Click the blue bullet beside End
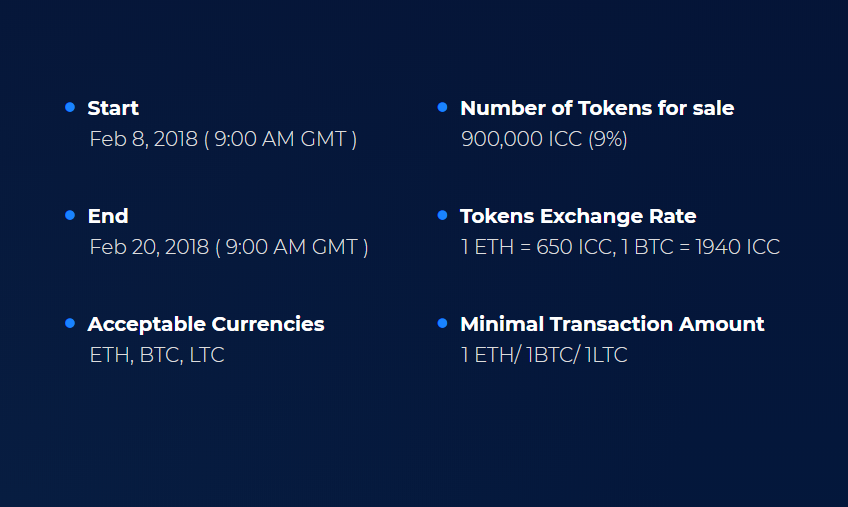This screenshot has width=848, height=507. pos(70,215)
